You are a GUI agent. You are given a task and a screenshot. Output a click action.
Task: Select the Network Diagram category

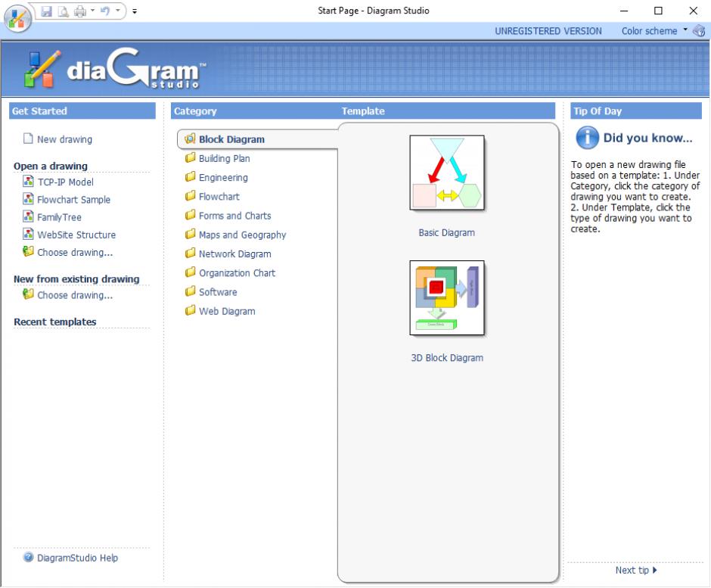(x=234, y=254)
